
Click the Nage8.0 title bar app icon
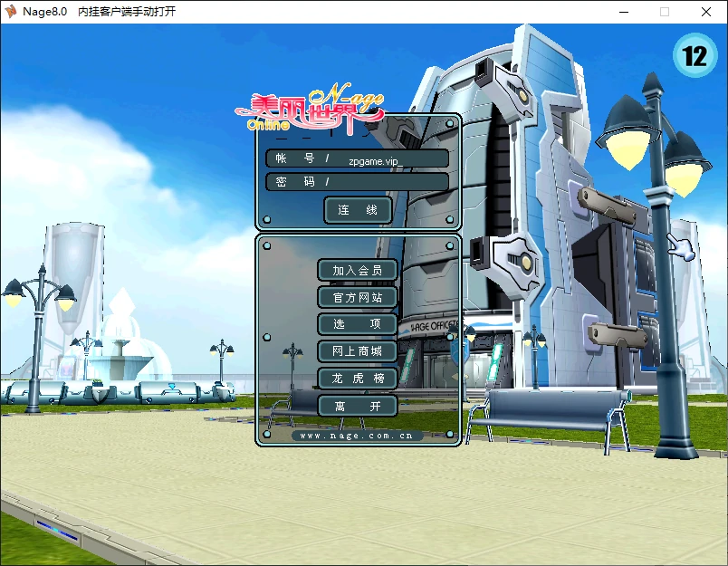point(10,11)
